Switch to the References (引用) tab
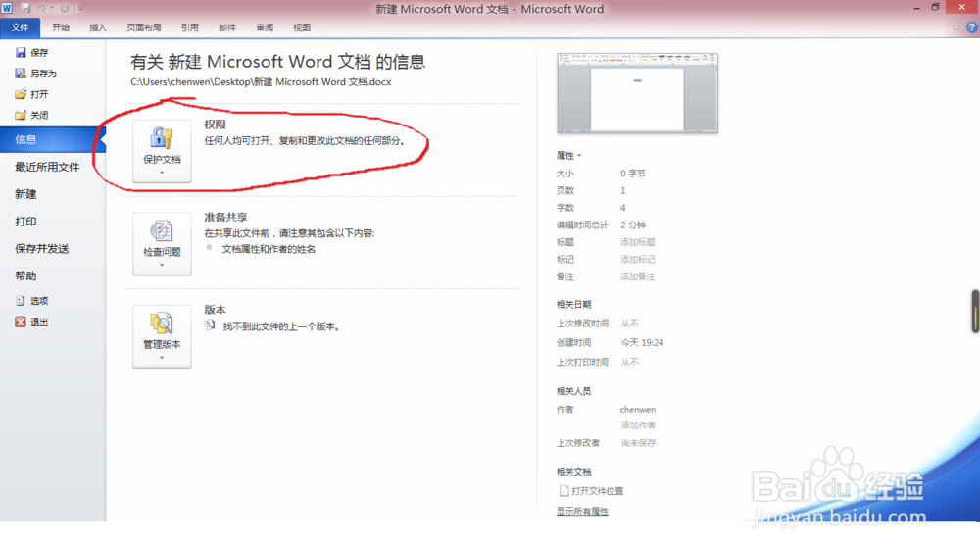The image size is (980, 551). (190, 27)
